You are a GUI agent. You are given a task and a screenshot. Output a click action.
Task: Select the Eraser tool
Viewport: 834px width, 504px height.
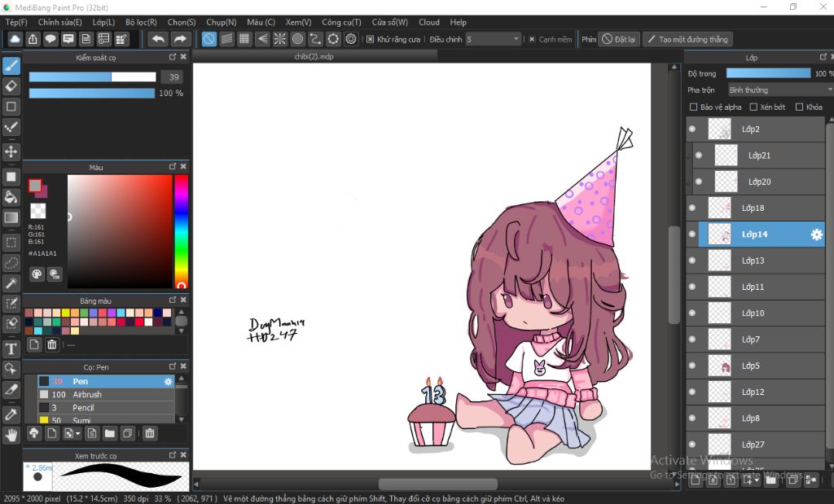coord(11,85)
